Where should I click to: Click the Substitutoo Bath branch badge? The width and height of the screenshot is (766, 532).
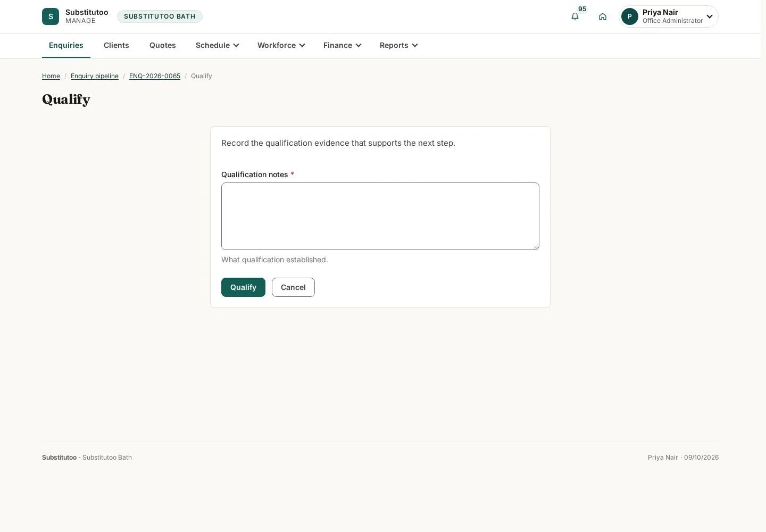click(x=160, y=16)
